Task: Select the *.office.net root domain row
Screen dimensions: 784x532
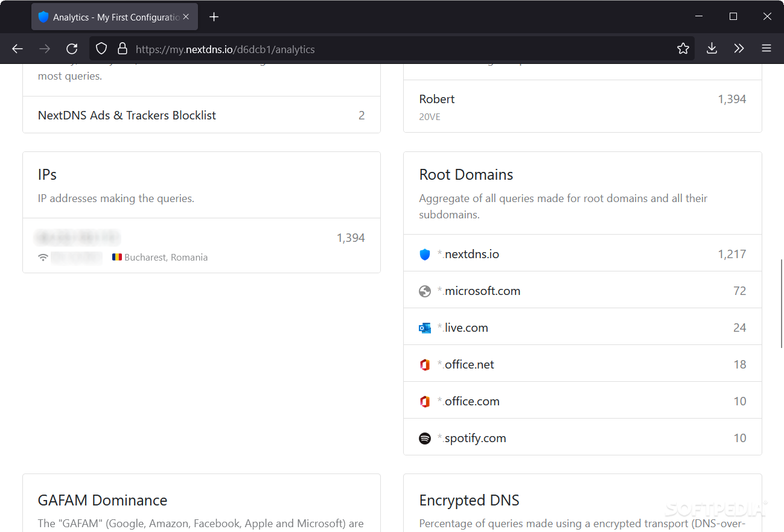Action: coord(582,364)
